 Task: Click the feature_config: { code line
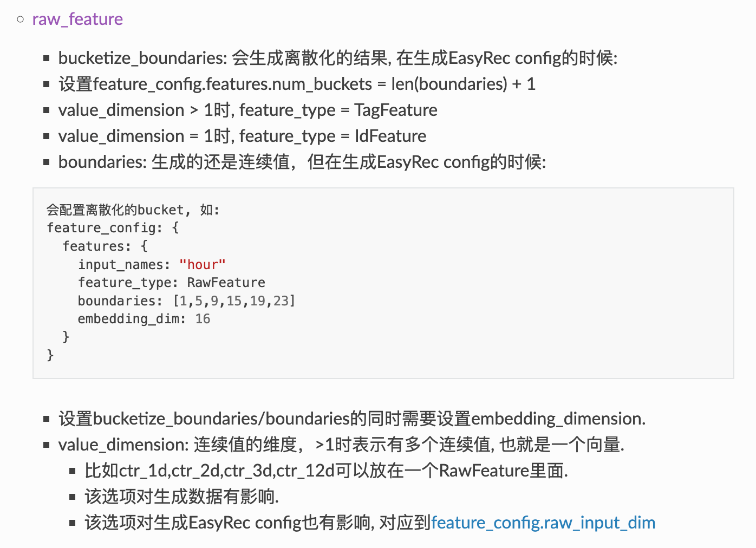point(113,228)
